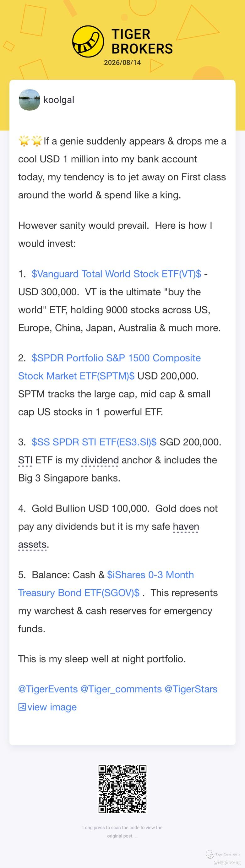Click the underlined 'STI' abbreviation
This screenshot has width=245, height=868.
[25, 460]
